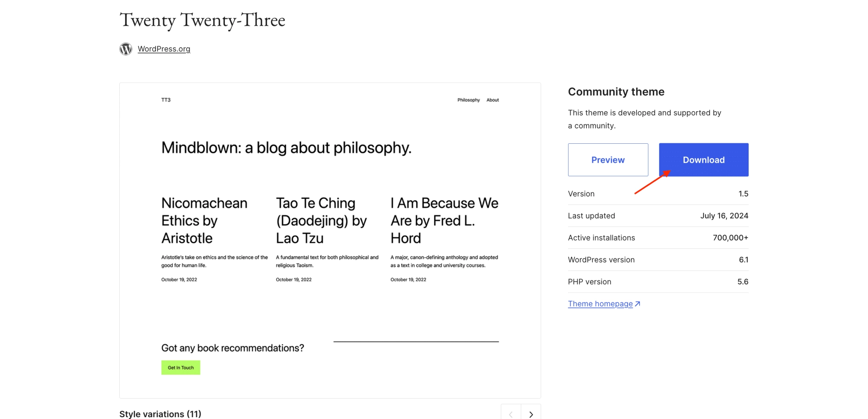
Task: Select the Active installations row
Action: [x=658, y=238]
